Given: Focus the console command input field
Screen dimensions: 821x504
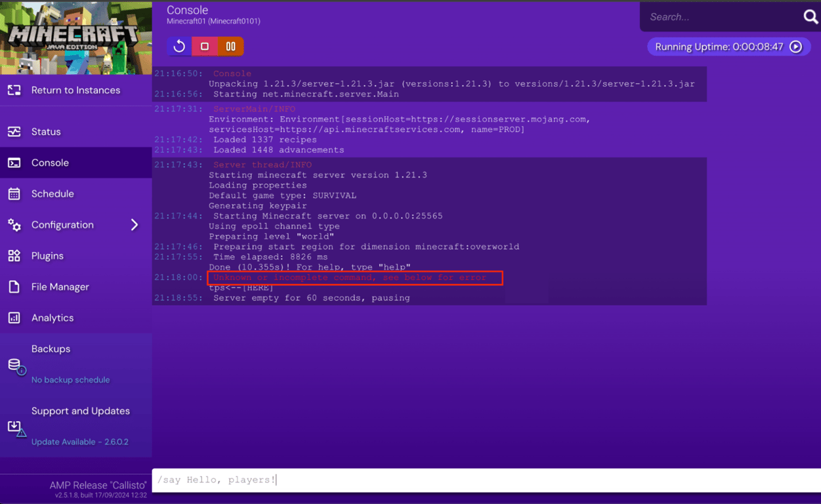Looking at the screenshot, I should click(x=486, y=480).
